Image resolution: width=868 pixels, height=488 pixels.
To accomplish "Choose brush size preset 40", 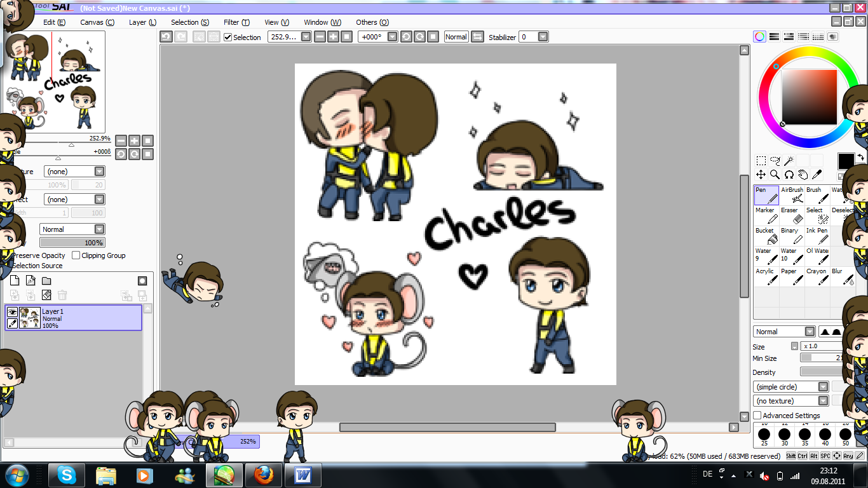I will [825, 435].
